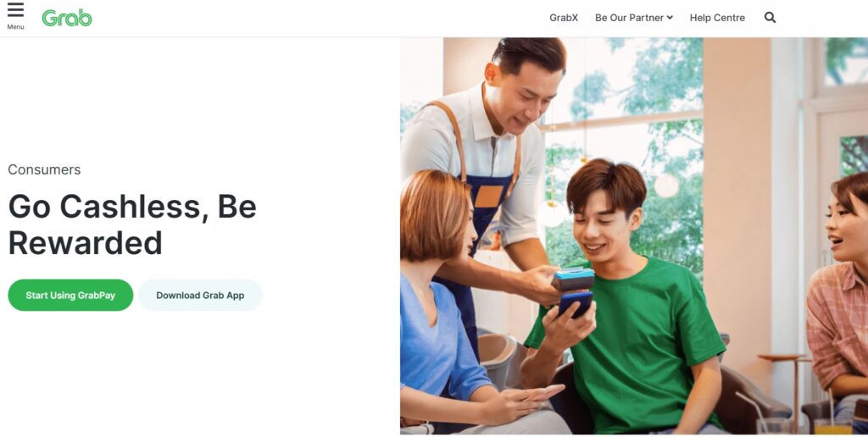This screenshot has width=868, height=437.
Task: Click the green Grab logo
Action: pyautogui.click(x=67, y=19)
